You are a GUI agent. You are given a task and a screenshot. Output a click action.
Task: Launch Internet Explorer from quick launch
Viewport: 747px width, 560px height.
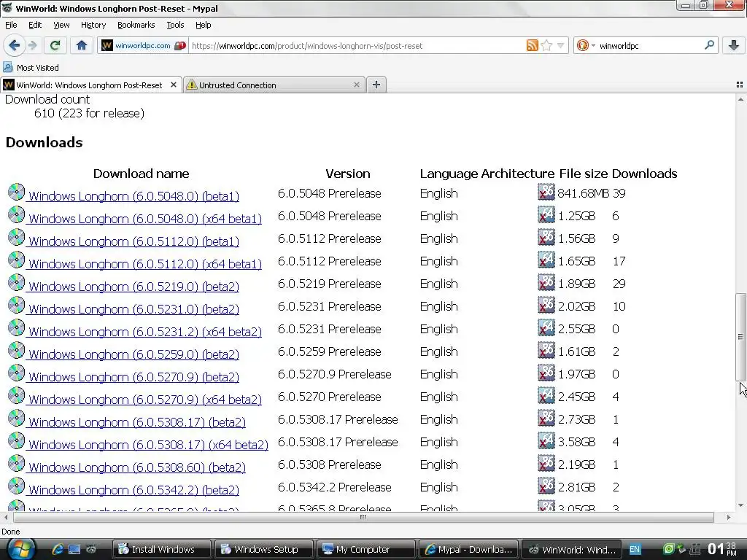click(x=58, y=549)
